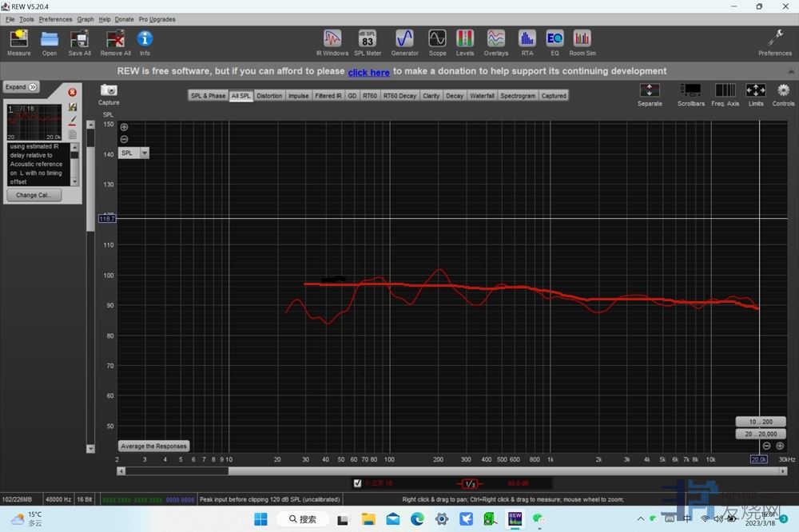Screen dimensions: 799x532
Task: Switch to the Waterfall tab
Action: (x=482, y=96)
